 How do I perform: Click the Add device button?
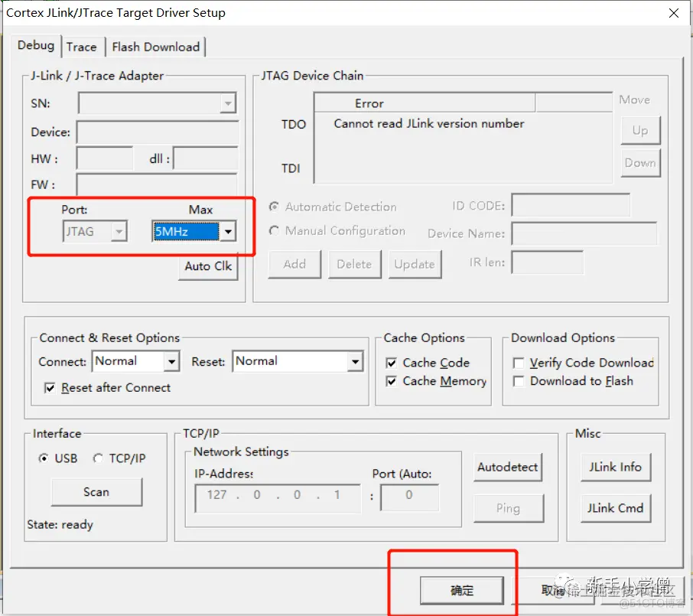294,265
